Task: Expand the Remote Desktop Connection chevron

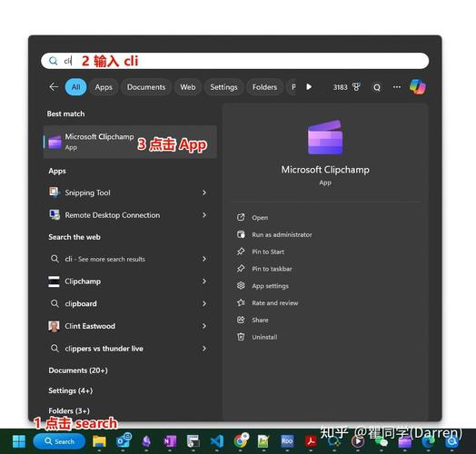Action: click(x=204, y=215)
